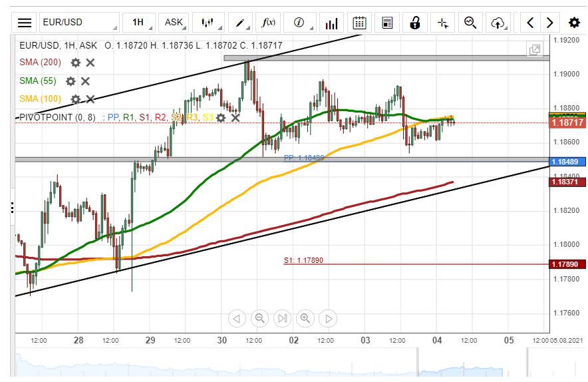Remove the SMA (55) indicator
588x382 pixels.
tap(86, 81)
